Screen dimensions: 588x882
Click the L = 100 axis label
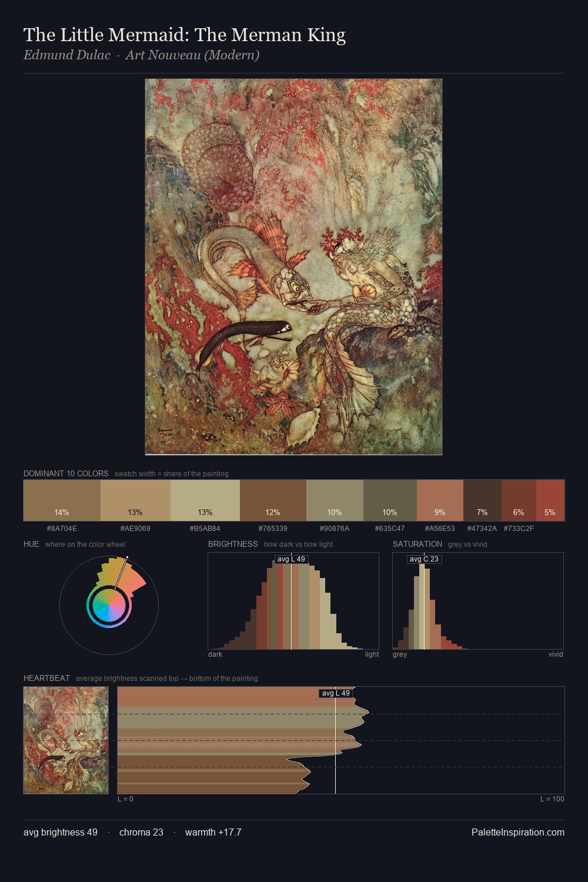click(552, 799)
